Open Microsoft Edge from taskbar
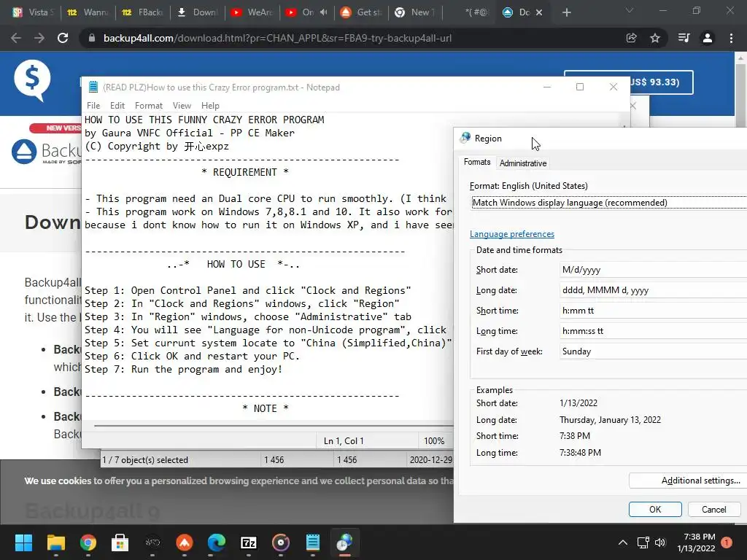Image resolution: width=747 pixels, height=560 pixels. click(216, 542)
